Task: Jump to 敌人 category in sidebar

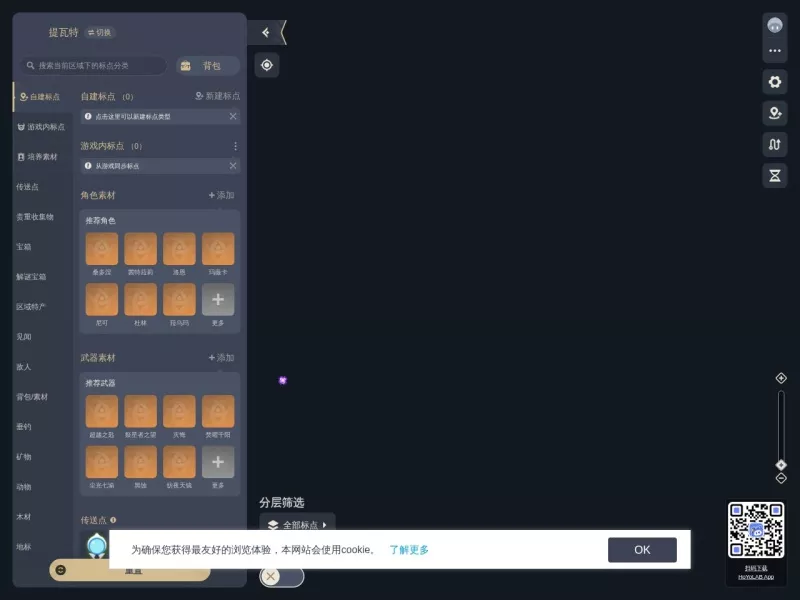Action: coord(23,367)
